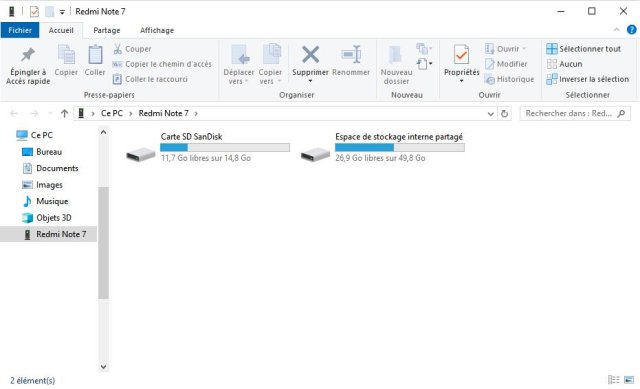Screen dimensions: 640x389
Task: Collapse the ribbon with the chevron
Action: [616, 30]
